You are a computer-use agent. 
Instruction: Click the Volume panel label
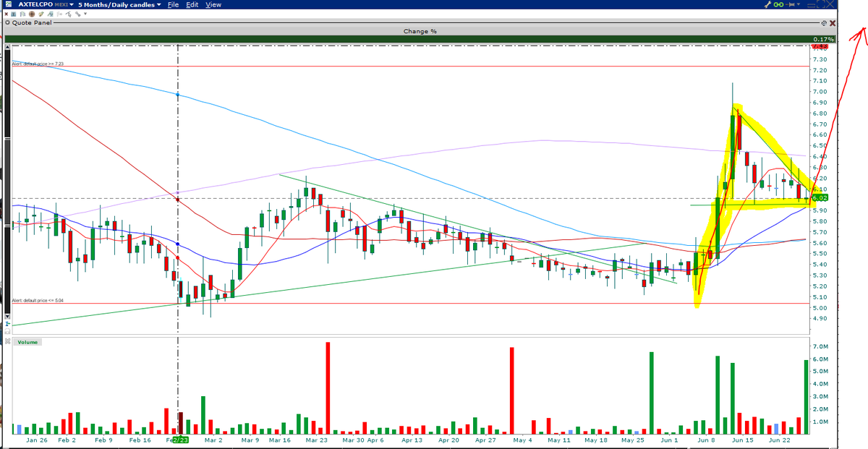point(27,342)
